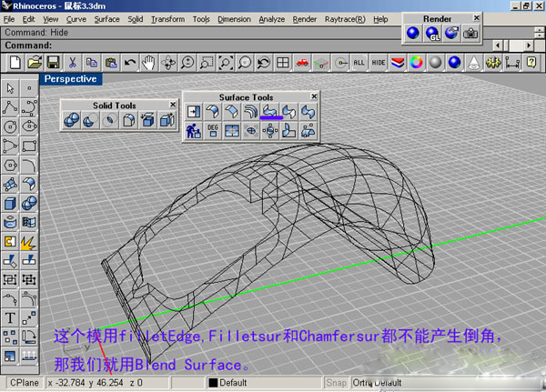
Task: Click the first Solid Tools icon
Action: pos(71,120)
